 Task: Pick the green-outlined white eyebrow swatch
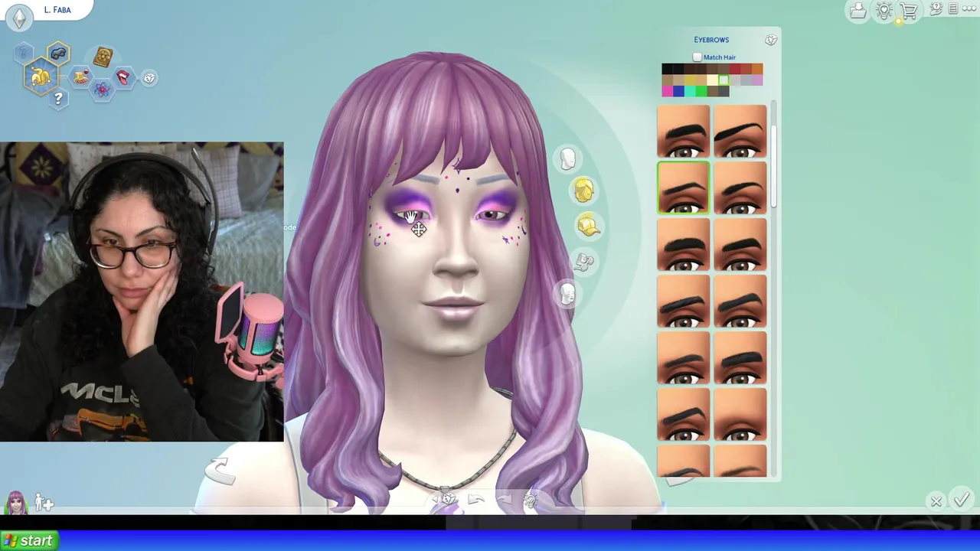[724, 80]
